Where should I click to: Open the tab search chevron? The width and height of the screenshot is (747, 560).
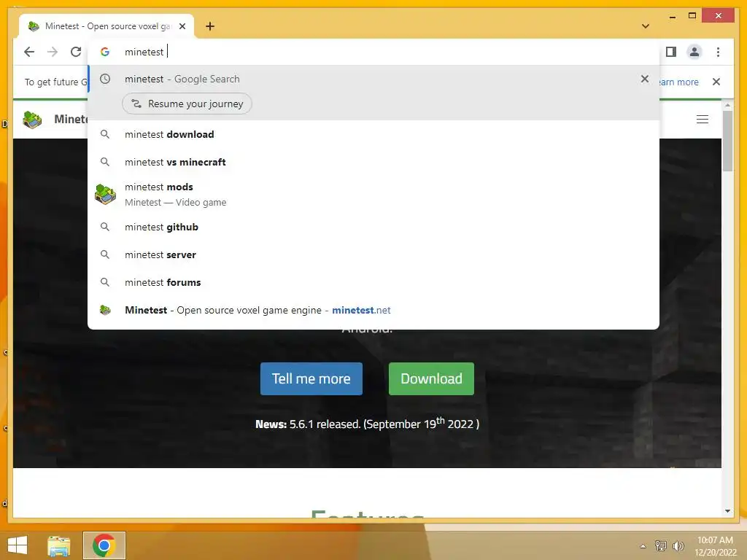pyautogui.click(x=645, y=26)
